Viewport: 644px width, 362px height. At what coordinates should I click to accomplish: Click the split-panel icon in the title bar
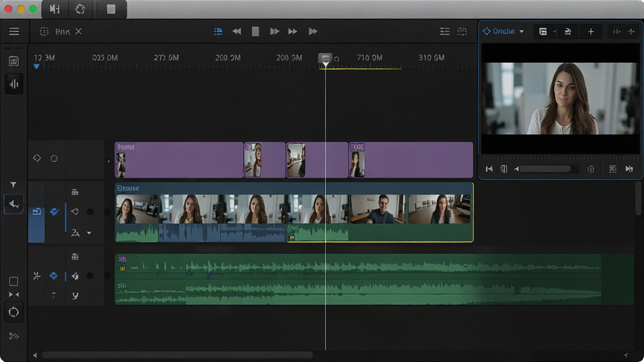pos(55,9)
